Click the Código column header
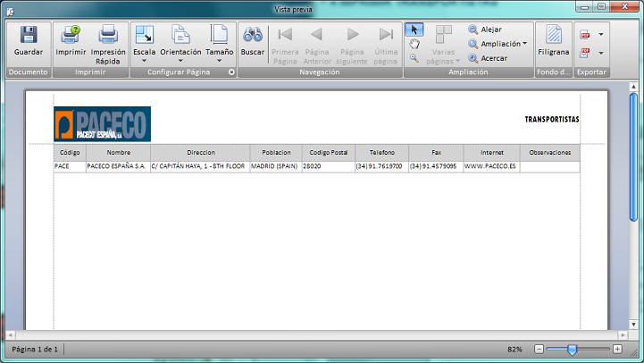The height and width of the screenshot is (363, 644). [x=70, y=153]
